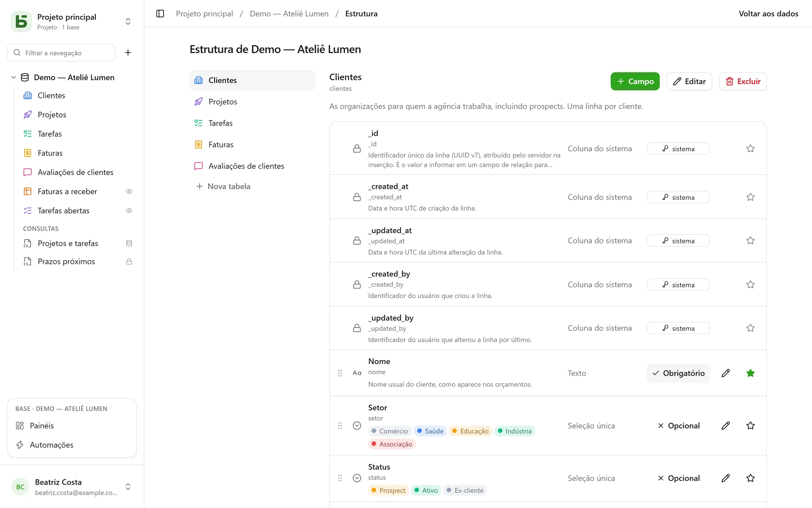
Task: Collapse the Demo — Ateliê Lumen tree chevron
Action: 14,78
